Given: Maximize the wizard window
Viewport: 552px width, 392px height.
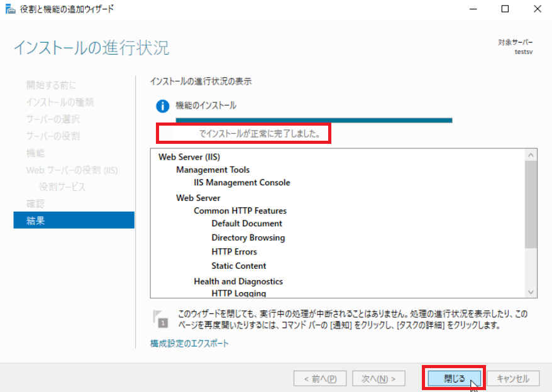Looking at the screenshot, I should tap(505, 9).
